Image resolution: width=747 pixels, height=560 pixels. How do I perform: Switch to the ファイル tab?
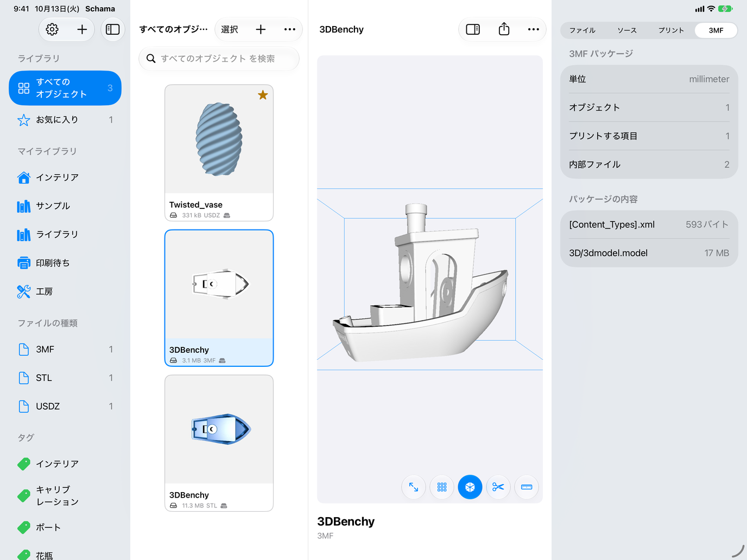(x=583, y=30)
